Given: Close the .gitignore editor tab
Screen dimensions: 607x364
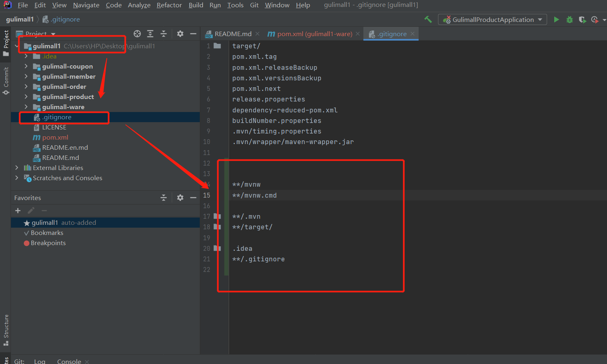Looking at the screenshot, I should coord(413,34).
